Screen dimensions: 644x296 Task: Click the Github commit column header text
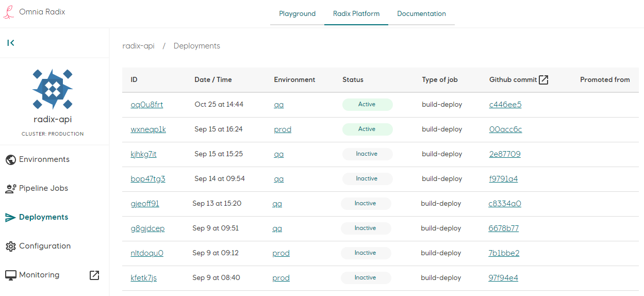pyautogui.click(x=513, y=80)
